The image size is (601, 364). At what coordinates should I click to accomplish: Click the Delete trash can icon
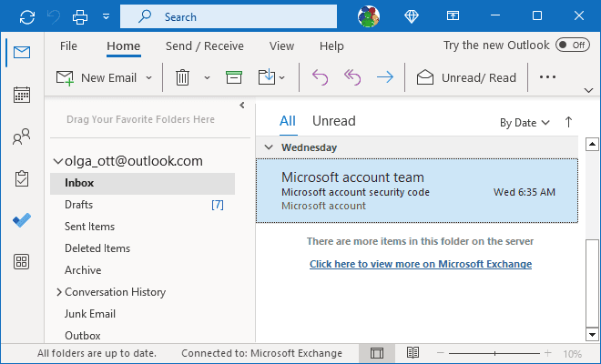(182, 77)
